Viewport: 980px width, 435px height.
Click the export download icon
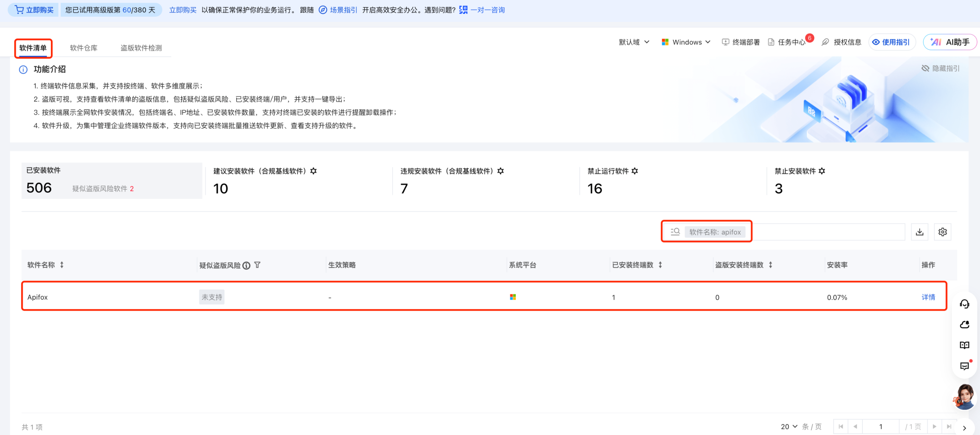pyautogui.click(x=919, y=232)
